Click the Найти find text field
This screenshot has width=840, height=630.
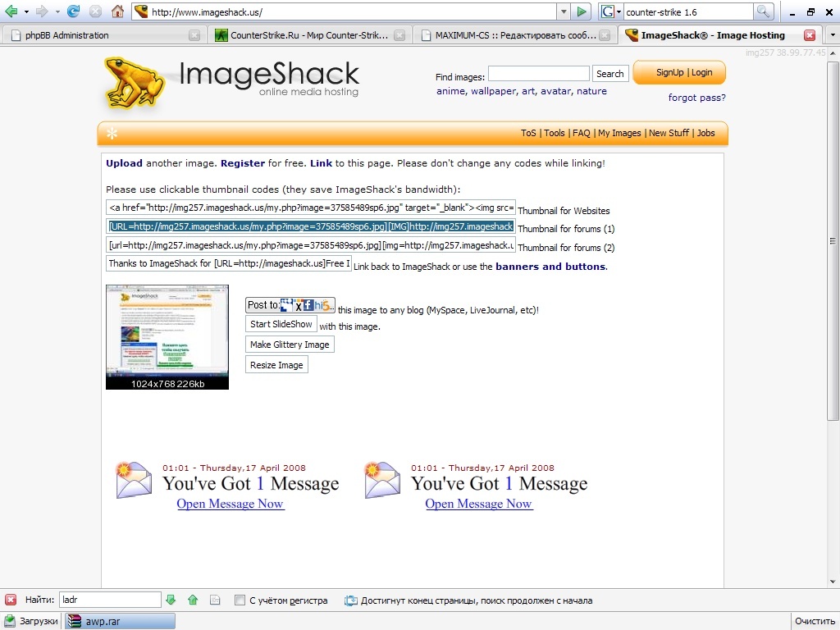[x=110, y=600]
